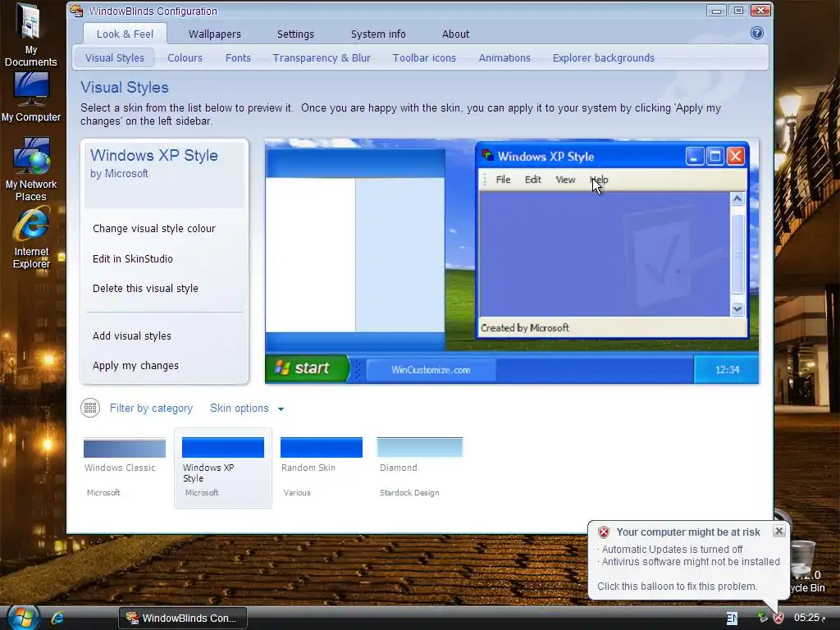Click the security balloon message text
Viewport: 840px width, 630px height.
pyautogui.click(x=689, y=568)
